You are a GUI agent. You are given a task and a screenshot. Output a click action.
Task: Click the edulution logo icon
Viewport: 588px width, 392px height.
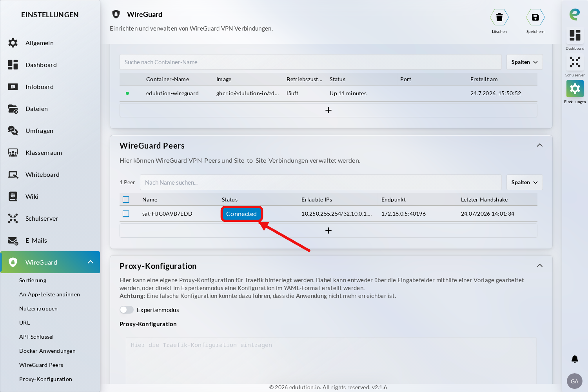(575, 15)
